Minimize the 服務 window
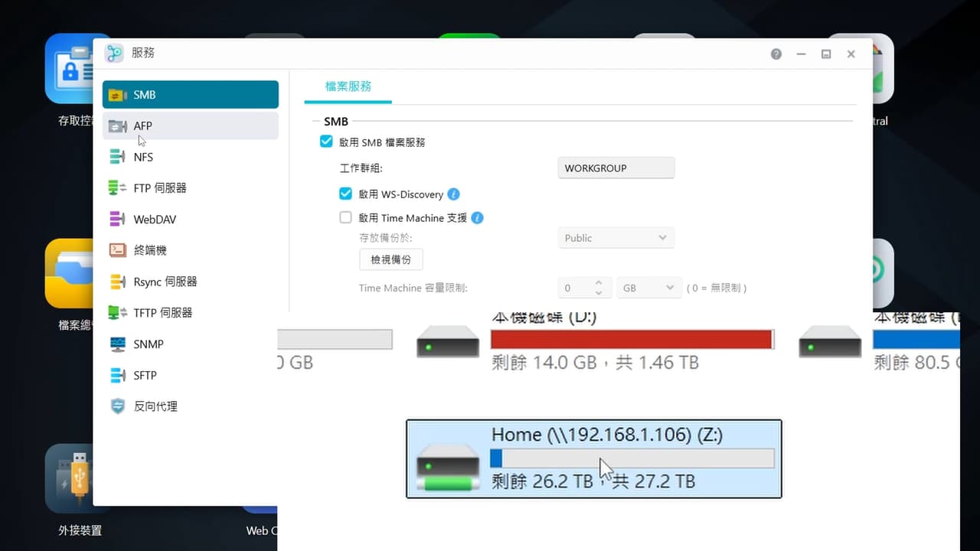Image resolution: width=980 pixels, height=551 pixels. coord(802,54)
